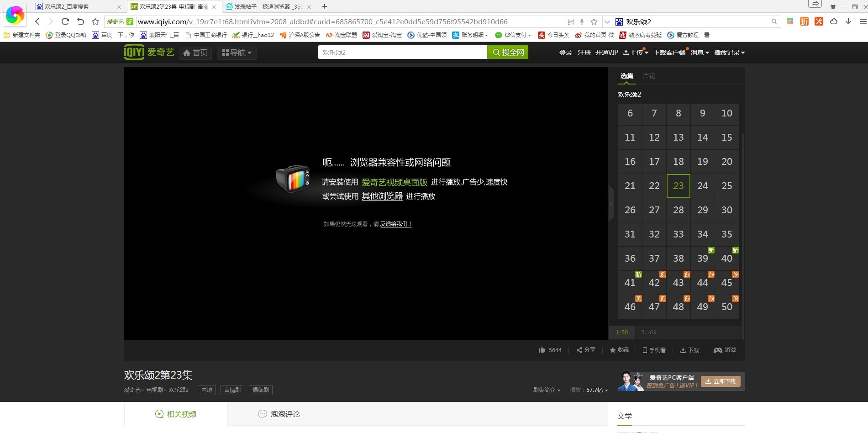Expand the 上传 upload dropdown
The height and width of the screenshot is (433, 868).
click(636, 53)
